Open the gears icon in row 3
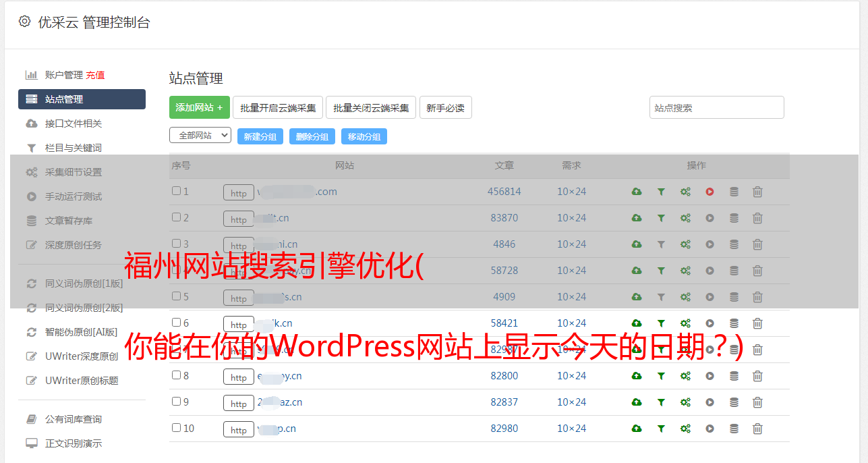Viewport: 868px width, 463px height. [685, 244]
